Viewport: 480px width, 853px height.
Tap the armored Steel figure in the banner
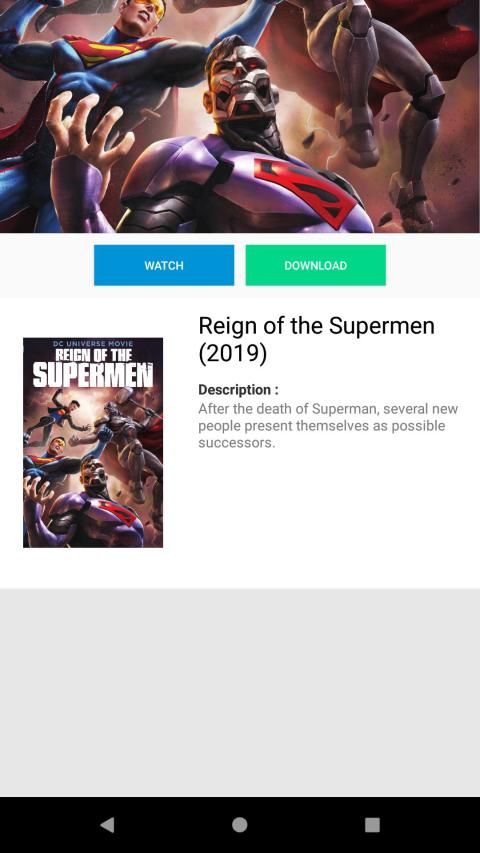point(381,98)
